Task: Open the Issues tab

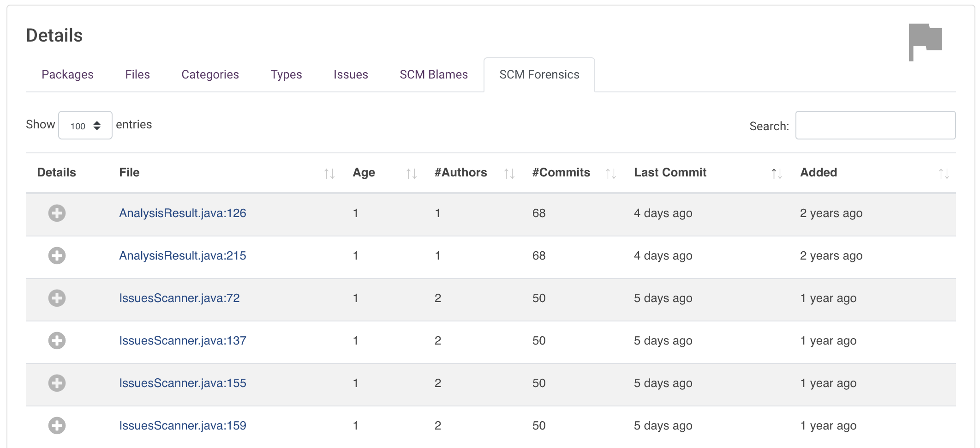Action: [351, 75]
